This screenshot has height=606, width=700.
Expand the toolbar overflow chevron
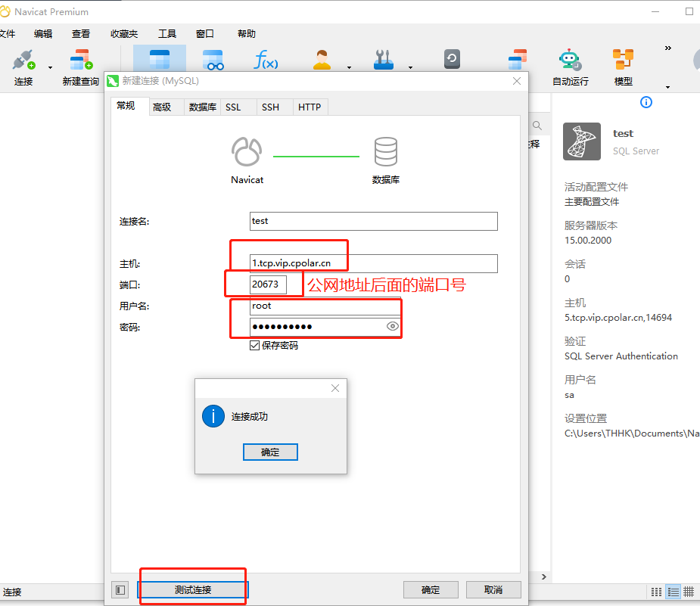click(668, 48)
